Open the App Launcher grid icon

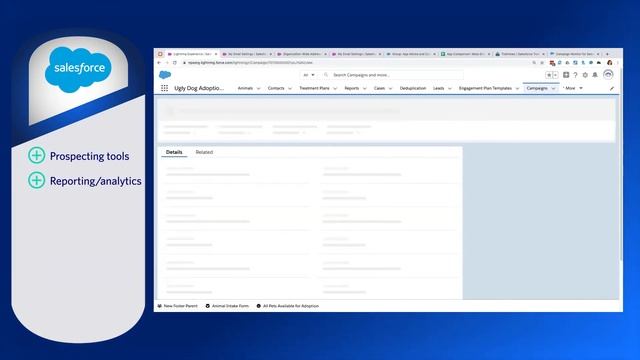point(164,88)
